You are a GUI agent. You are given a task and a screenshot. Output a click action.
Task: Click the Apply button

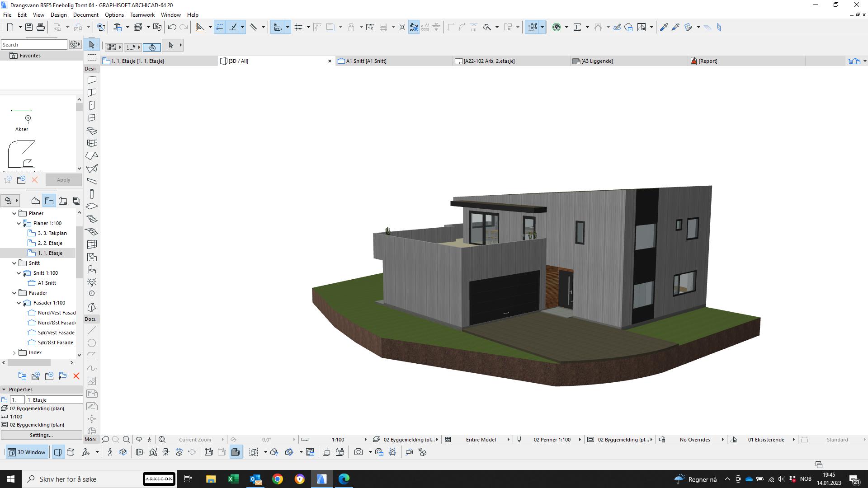(x=63, y=180)
